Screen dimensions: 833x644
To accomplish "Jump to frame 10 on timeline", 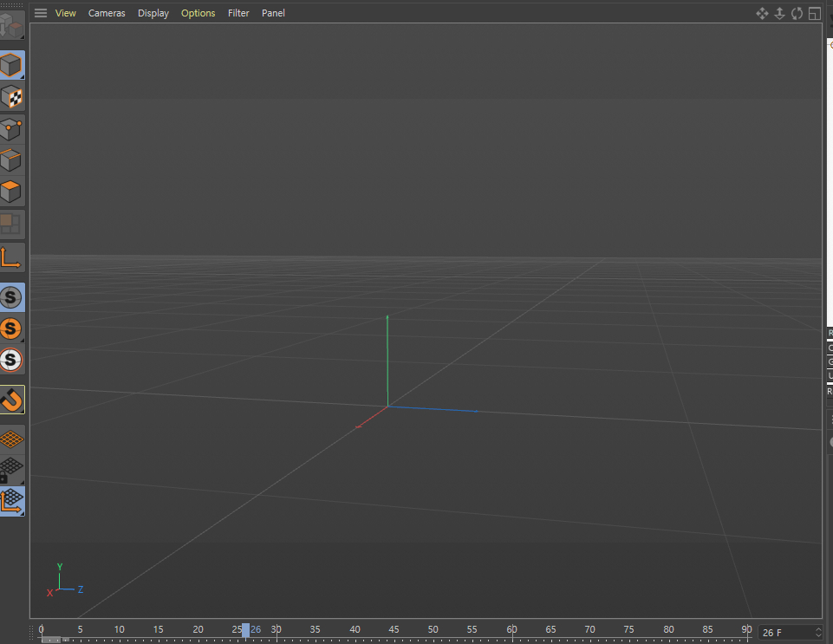I will [x=119, y=629].
